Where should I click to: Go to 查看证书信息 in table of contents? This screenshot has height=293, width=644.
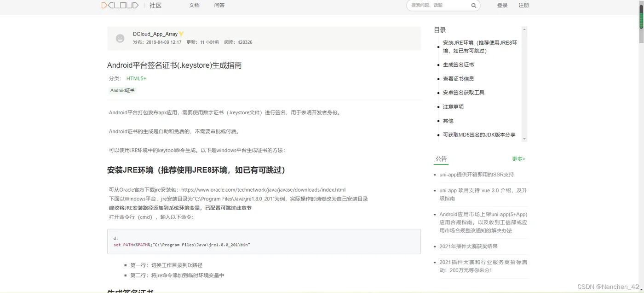[458, 79]
